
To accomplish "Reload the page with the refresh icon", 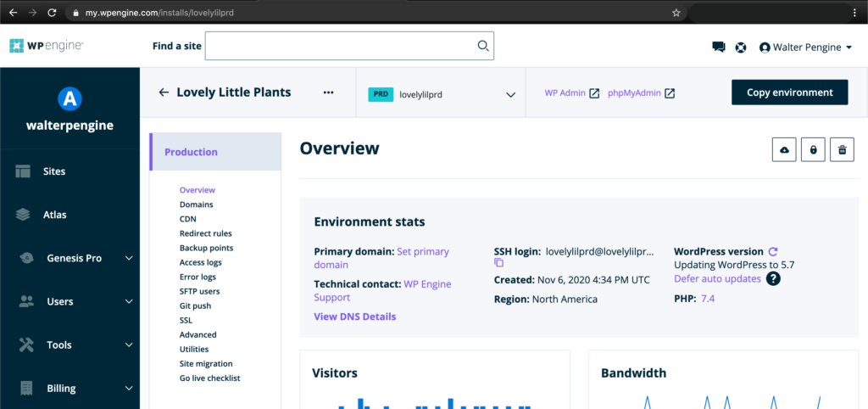I will pyautogui.click(x=52, y=12).
